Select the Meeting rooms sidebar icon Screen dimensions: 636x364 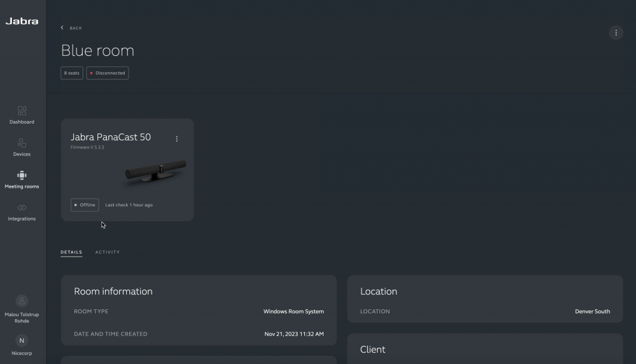[x=22, y=175]
